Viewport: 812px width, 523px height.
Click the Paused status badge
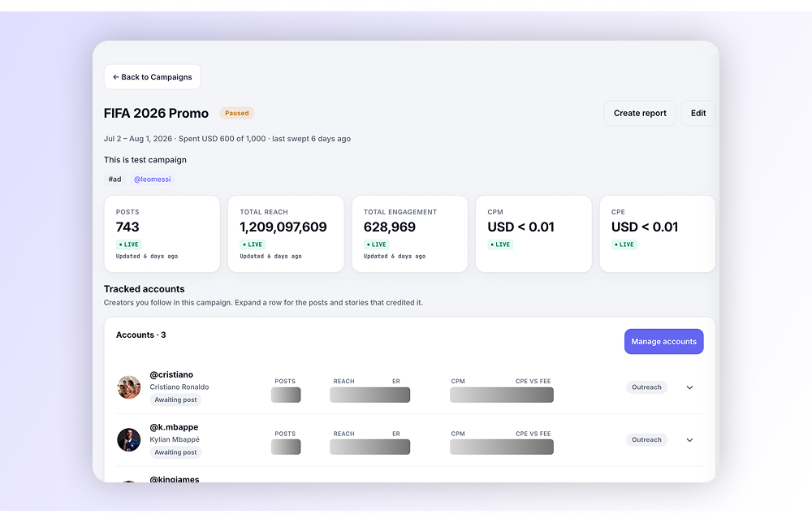[x=236, y=113]
